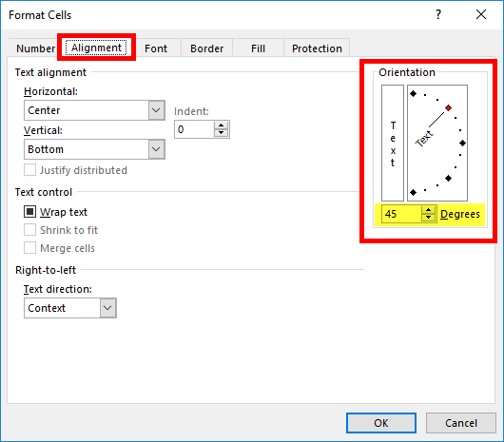The height and width of the screenshot is (442, 504).
Task: Open the Border tab
Action: pos(206,48)
